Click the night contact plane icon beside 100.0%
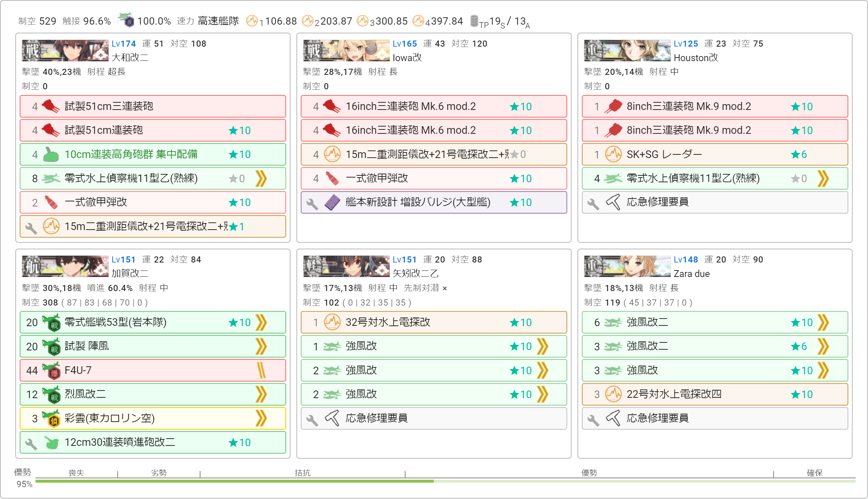This screenshot has height=499, width=868. tap(127, 20)
